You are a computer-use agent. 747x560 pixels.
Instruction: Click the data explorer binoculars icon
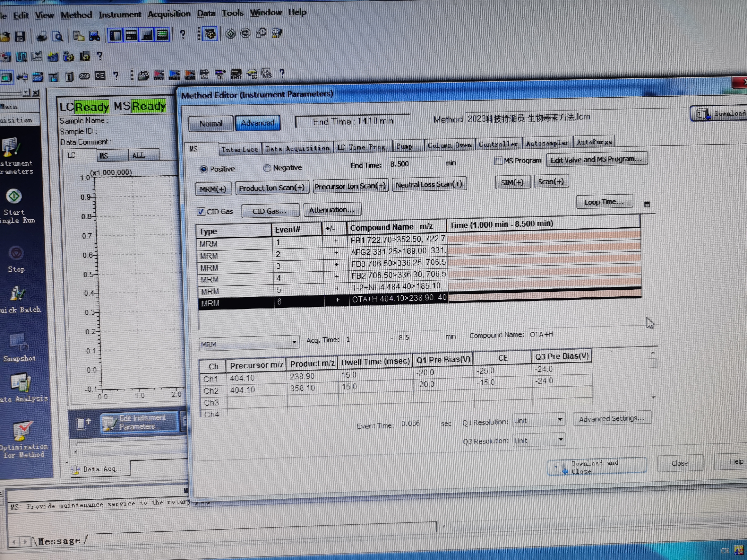pos(94,35)
